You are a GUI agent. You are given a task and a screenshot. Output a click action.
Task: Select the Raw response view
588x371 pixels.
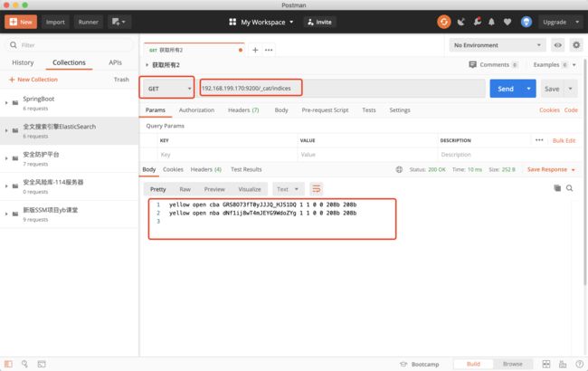tap(185, 189)
